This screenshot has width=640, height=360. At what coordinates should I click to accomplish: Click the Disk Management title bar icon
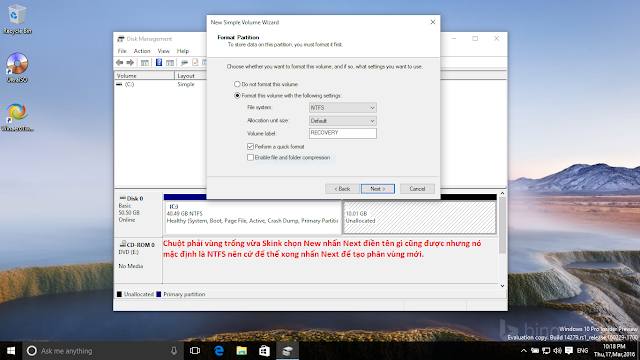120,39
